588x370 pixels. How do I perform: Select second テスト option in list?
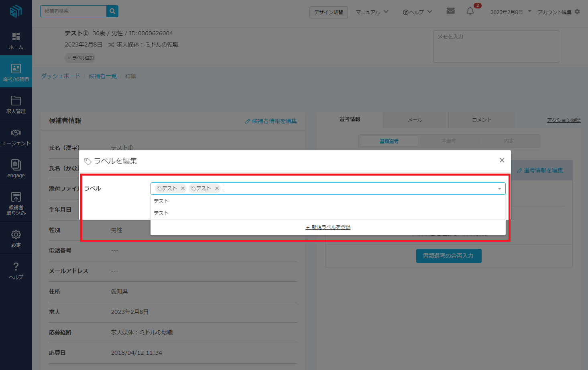161,213
